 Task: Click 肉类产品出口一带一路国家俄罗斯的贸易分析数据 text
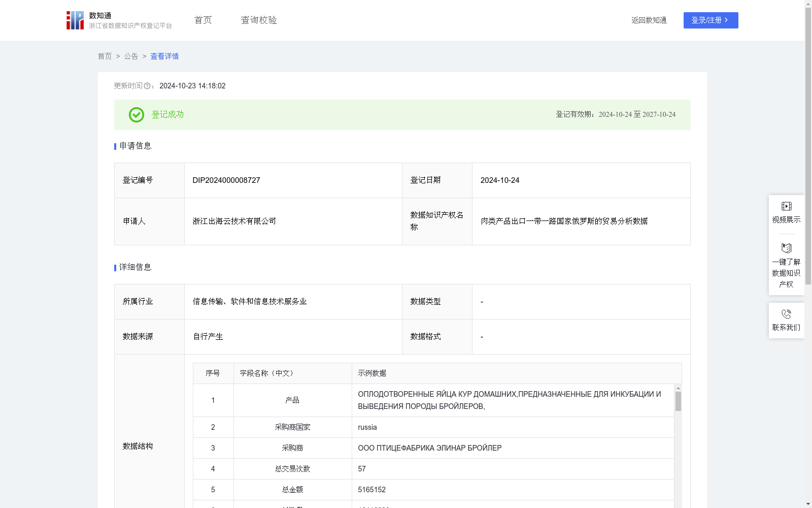coord(564,221)
